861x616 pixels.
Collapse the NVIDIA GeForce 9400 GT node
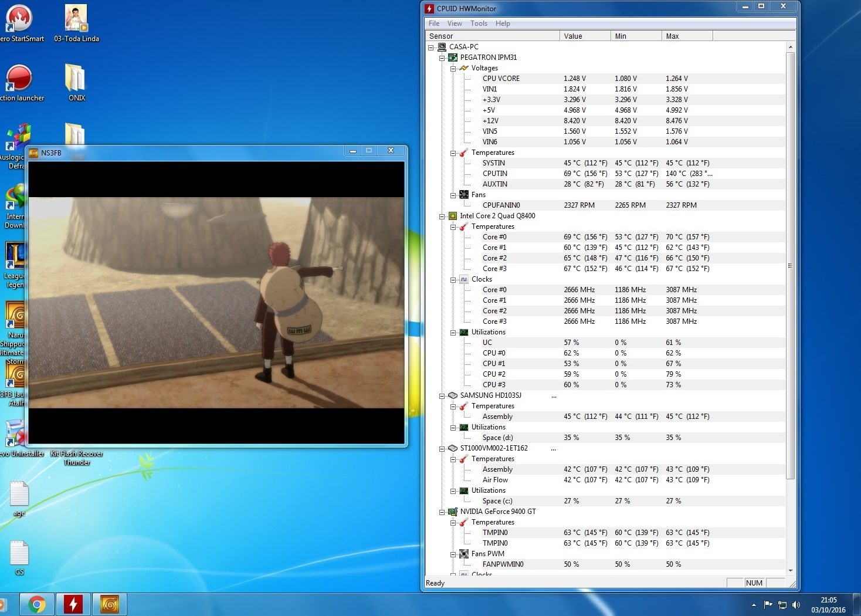coord(442,512)
